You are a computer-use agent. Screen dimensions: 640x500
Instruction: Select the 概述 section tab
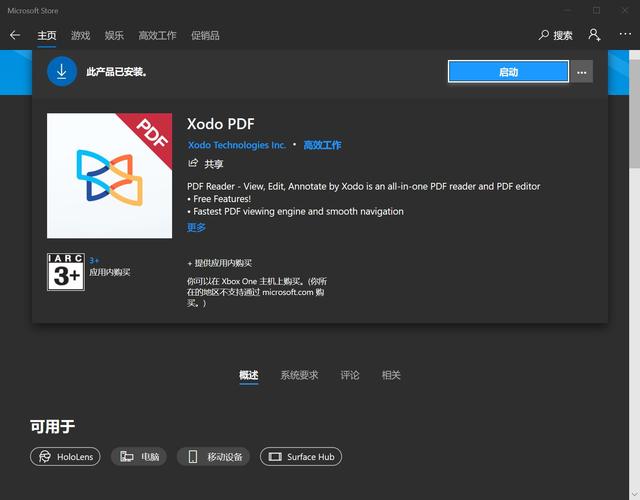tap(249, 375)
